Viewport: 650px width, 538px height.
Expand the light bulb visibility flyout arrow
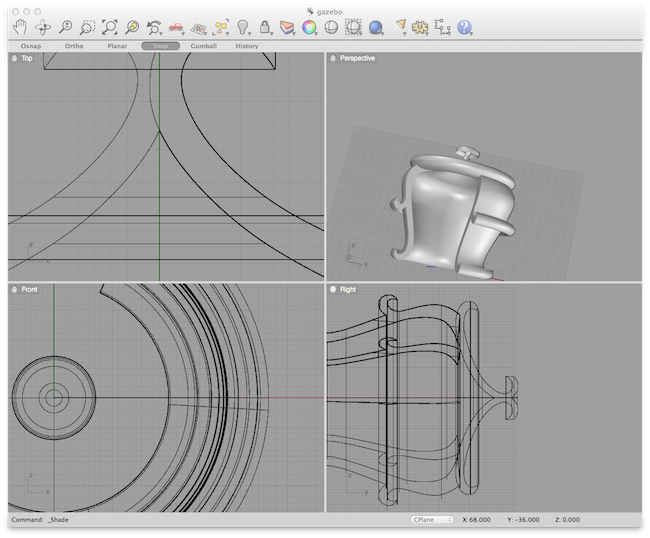tap(250, 34)
